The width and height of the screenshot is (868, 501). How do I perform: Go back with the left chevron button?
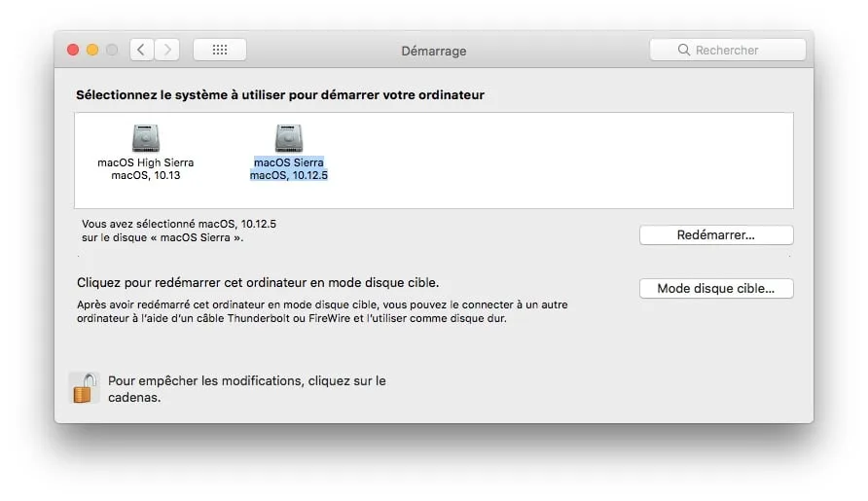pos(142,50)
